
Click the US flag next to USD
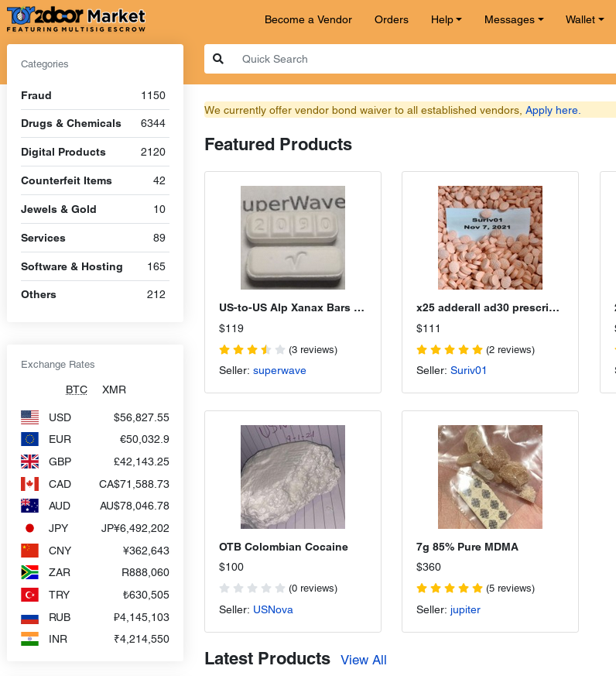(29, 417)
